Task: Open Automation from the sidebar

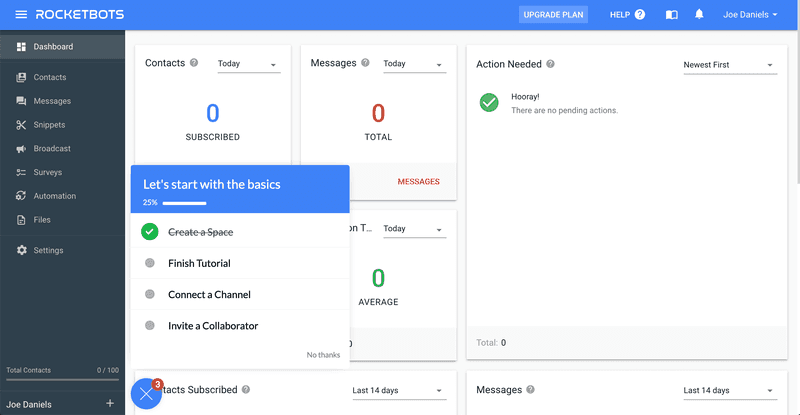Action: point(54,196)
